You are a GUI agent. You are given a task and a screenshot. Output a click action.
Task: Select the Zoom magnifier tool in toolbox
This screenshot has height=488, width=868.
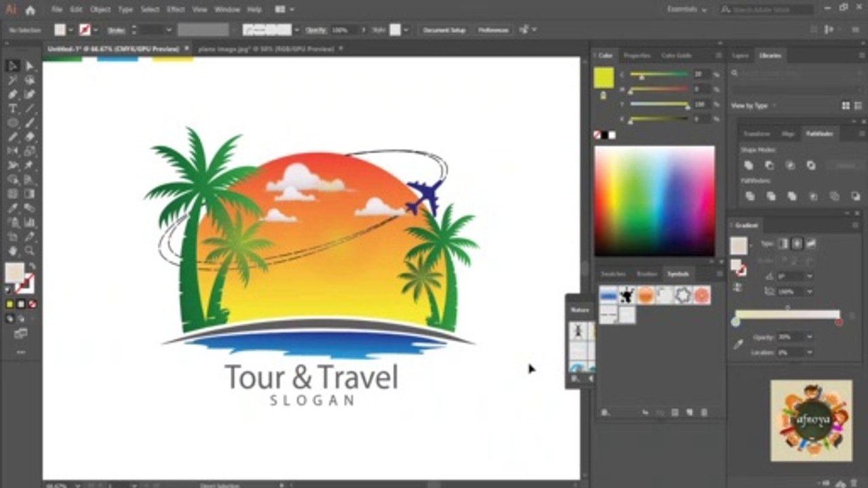tap(30, 250)
